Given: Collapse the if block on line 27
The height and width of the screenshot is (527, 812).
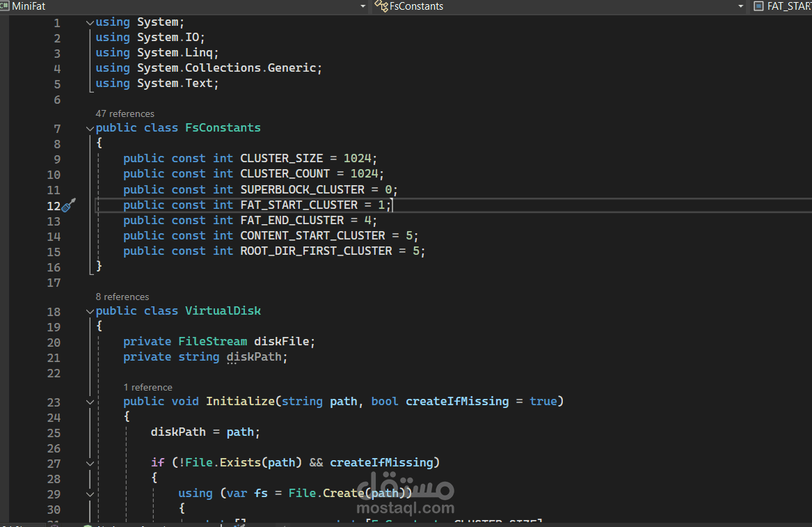Looking at the screenshot, I should [90, 463].
